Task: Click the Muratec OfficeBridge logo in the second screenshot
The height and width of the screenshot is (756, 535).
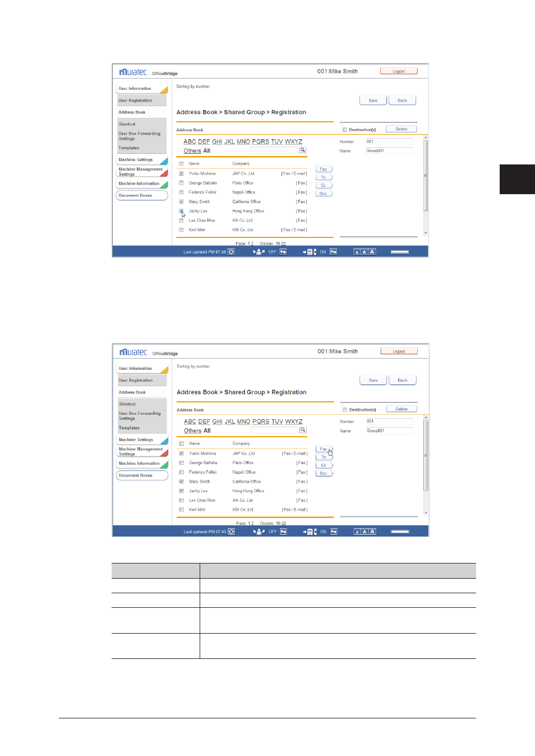Action: click(x=149, y=352)
